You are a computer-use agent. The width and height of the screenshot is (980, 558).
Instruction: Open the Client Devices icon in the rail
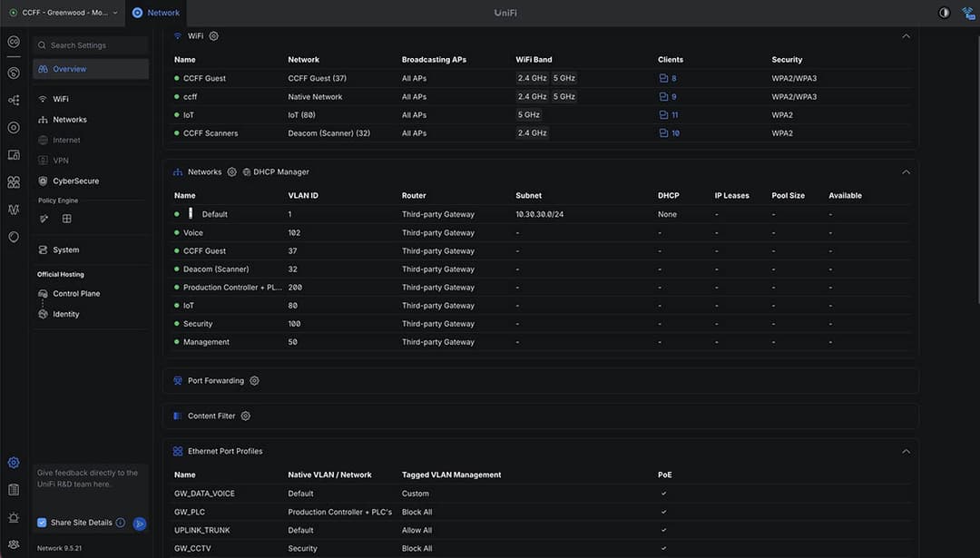tap(13, 155)
